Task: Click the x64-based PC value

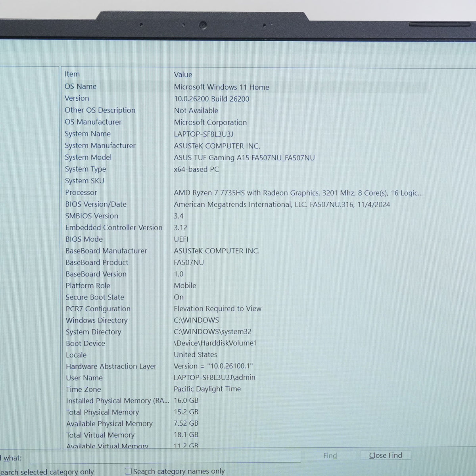Action: pyautogui.click(x=196, y=169)
